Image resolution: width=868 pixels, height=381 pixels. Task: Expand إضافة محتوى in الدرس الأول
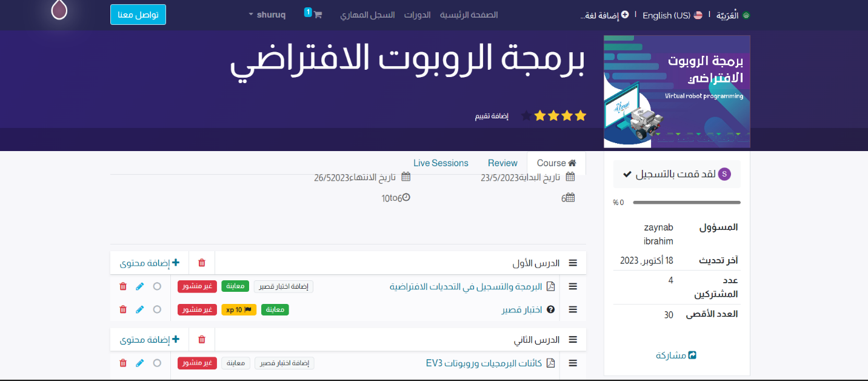pos(150,263)
